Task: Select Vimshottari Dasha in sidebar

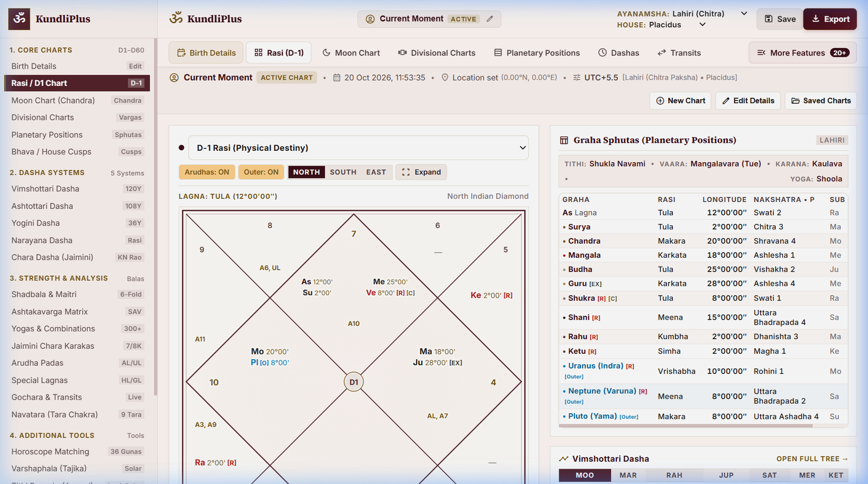Action: [76, 189]
